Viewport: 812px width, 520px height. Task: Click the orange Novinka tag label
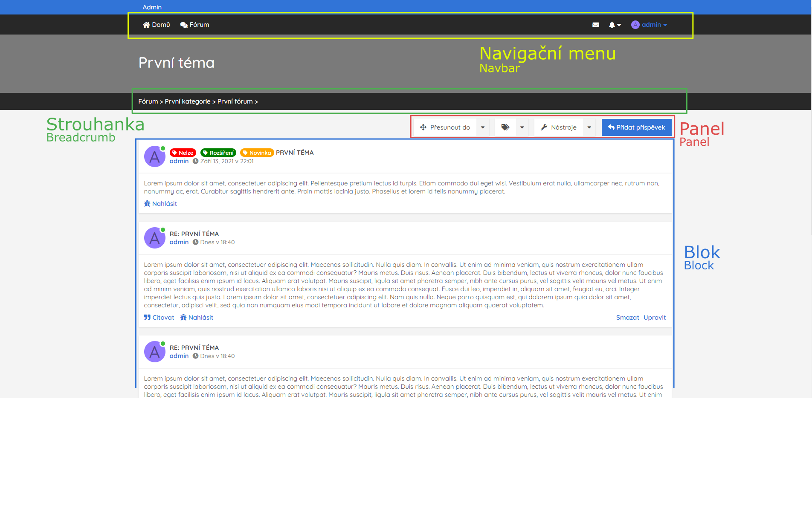257,153
